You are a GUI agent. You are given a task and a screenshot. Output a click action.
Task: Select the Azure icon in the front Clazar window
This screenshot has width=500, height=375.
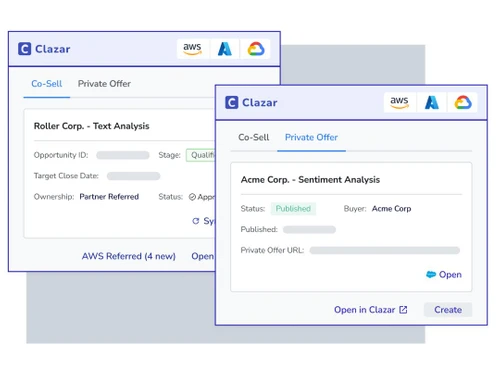432,103
